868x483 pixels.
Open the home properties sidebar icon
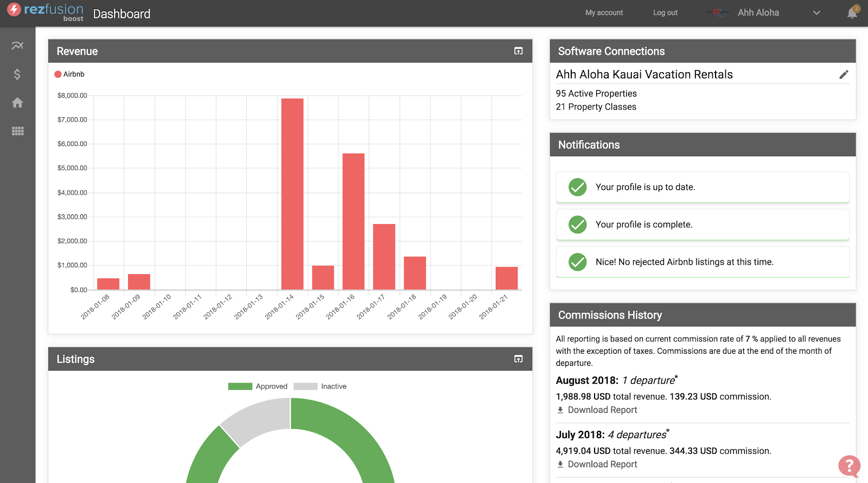pyautogui.click(x=17, y=103)
